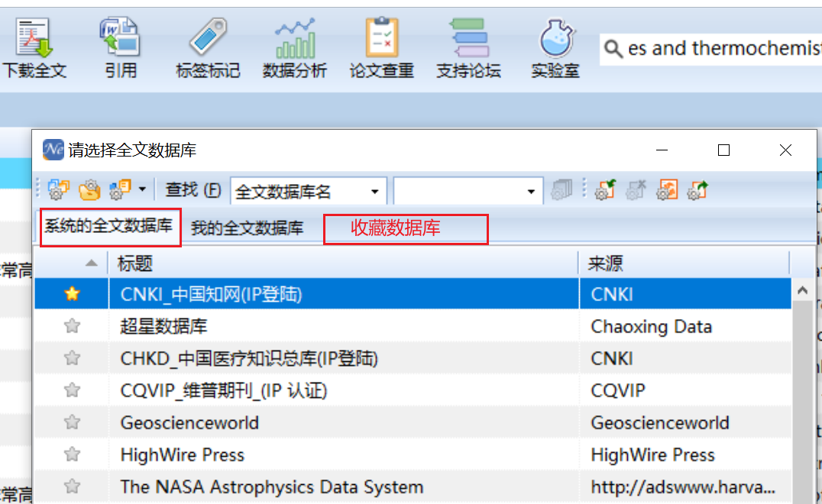
Task: Click the orange gear import icon
Action: point(667,189)
